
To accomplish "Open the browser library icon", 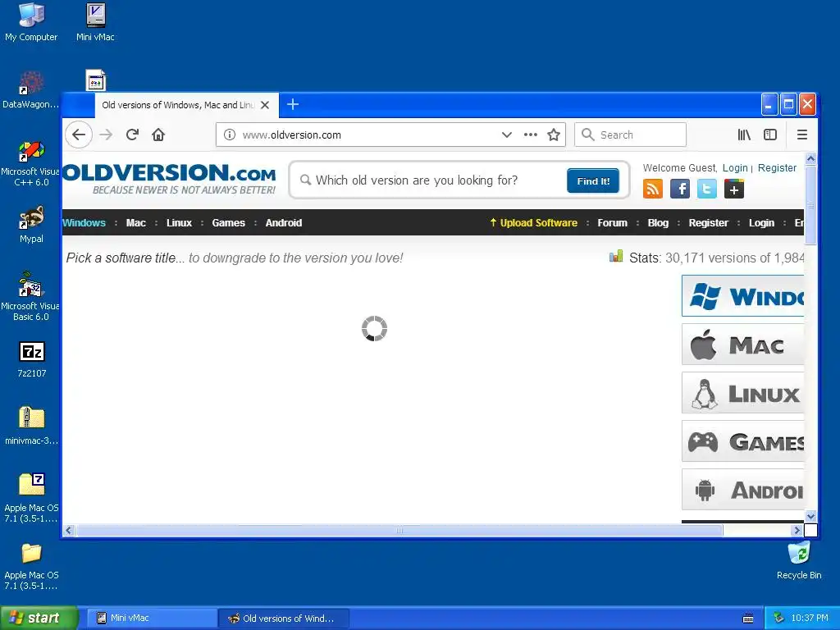I will point(744,135).
